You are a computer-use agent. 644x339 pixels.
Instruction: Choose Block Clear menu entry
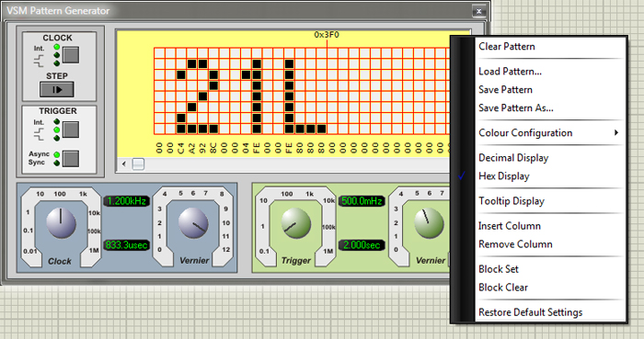pyautogui.click(x=503, y=288)
